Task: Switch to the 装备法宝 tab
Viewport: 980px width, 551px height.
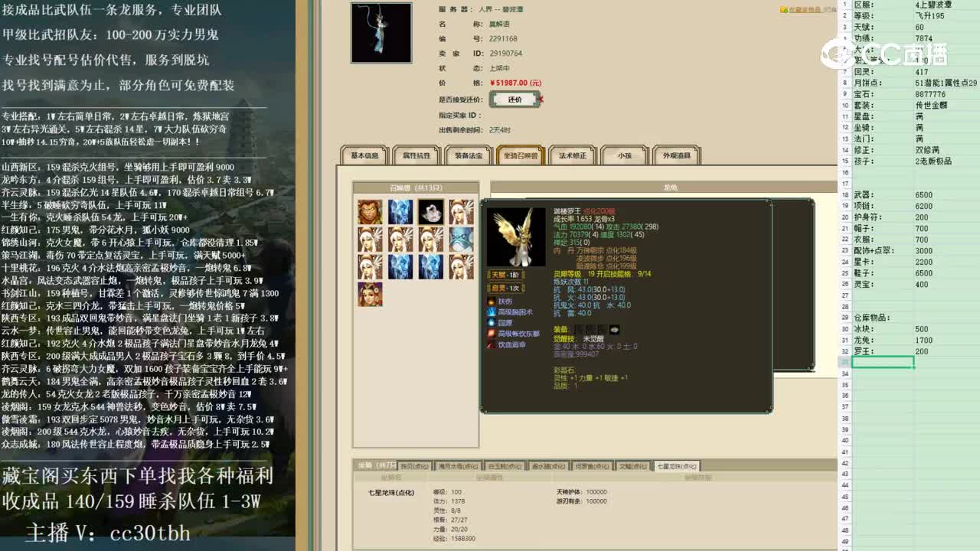Action: pos(470,155)
